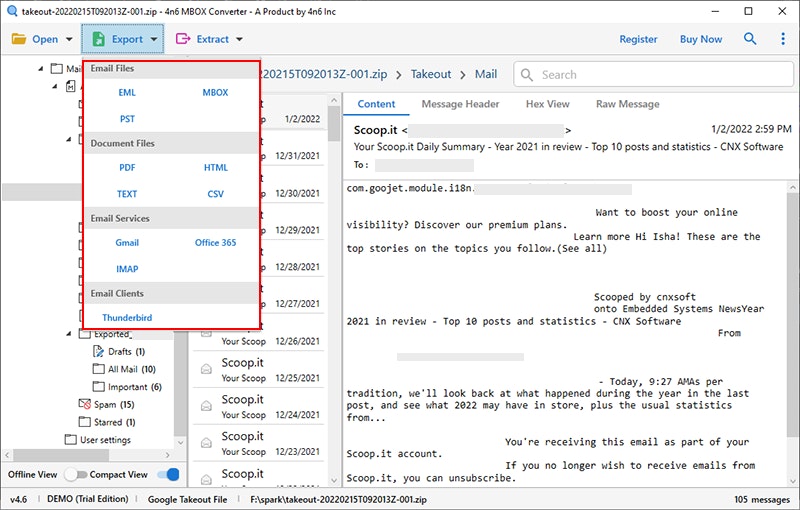Switch to the Content tab

(376, 104)
